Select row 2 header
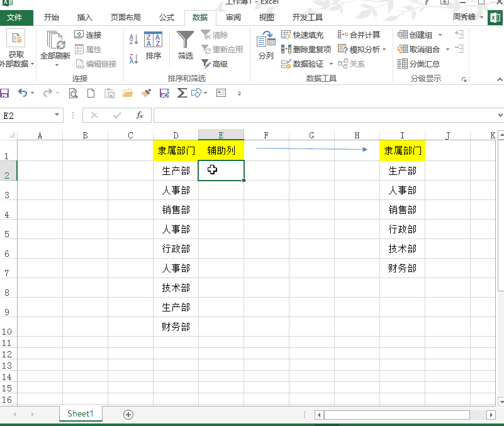The height and width of the screenshot is (426, 504). (x=8, y=171)
